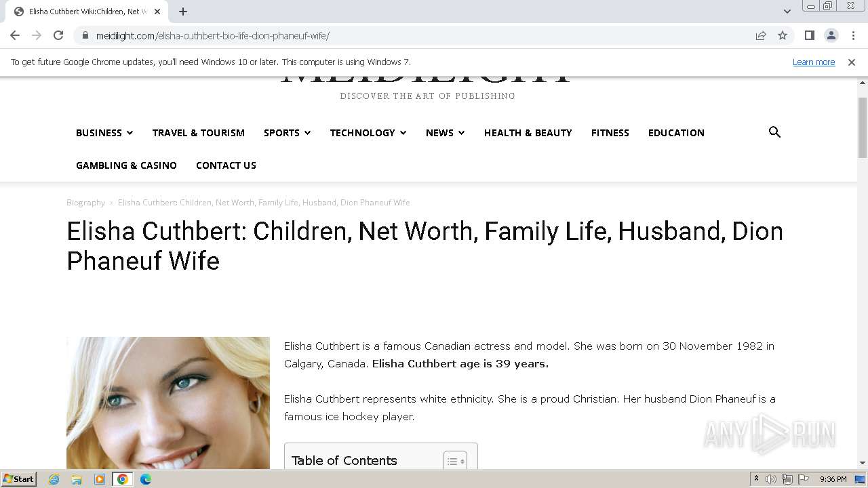Open the CONTACT US page
This screenshot has width=868, height=488.
pos(226,165)
